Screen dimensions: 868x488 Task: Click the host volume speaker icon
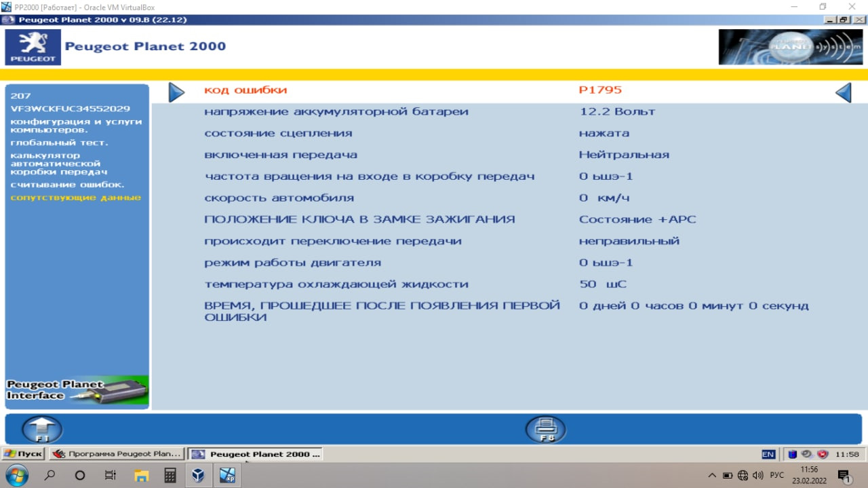(x=758, y=475)
